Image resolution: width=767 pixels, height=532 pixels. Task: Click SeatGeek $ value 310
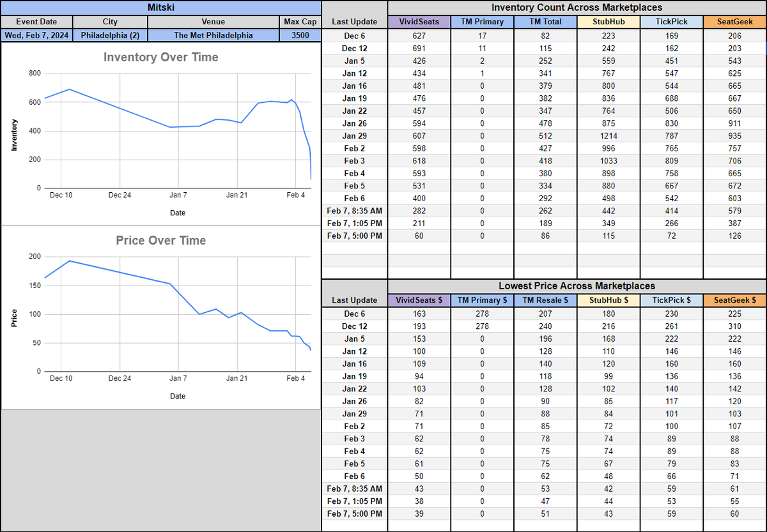tap(734, 326)
